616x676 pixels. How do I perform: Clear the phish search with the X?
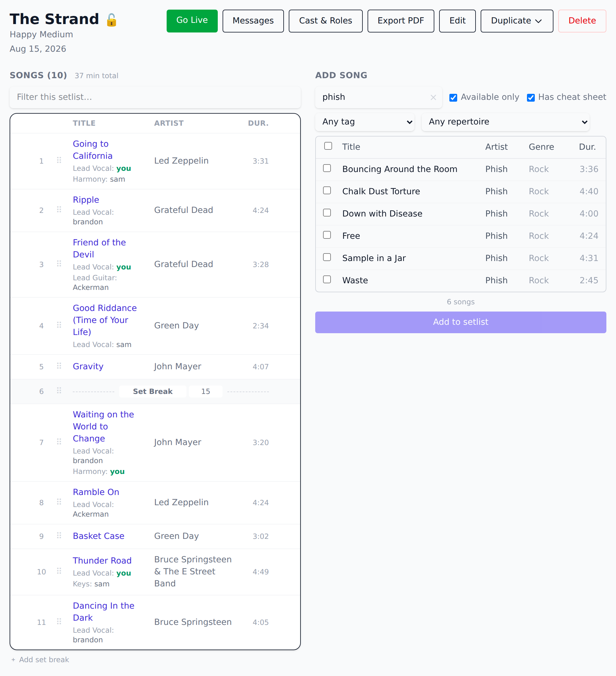[433, 97]
